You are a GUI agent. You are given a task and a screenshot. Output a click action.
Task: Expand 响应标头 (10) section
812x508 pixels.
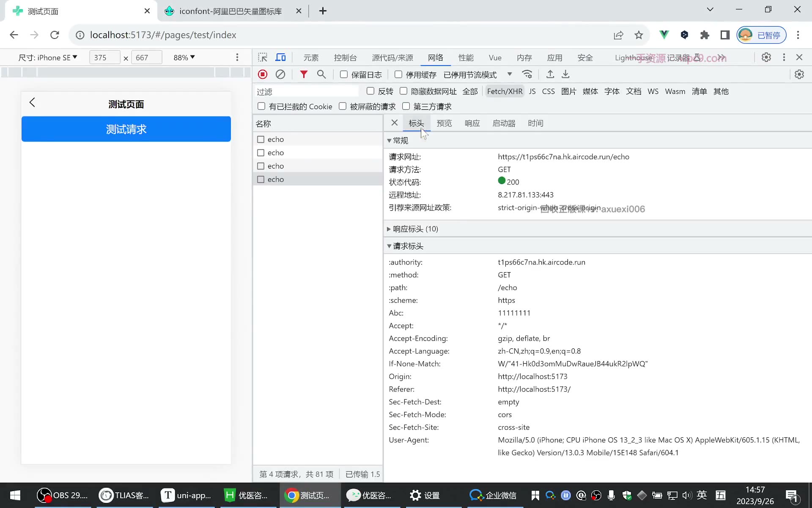pyautogui.click(x=415, y=229)
